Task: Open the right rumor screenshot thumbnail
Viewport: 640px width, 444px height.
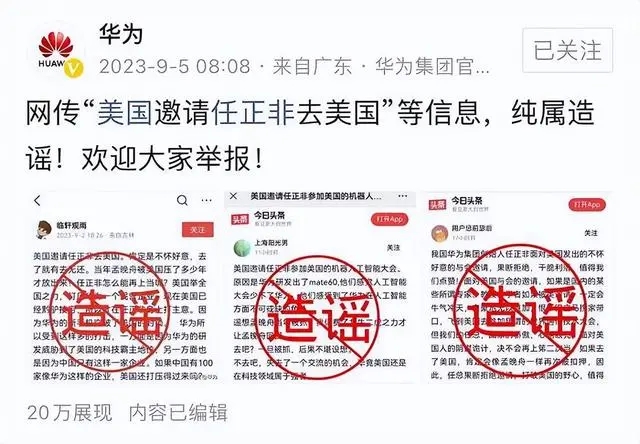Action: click(518, 287)
